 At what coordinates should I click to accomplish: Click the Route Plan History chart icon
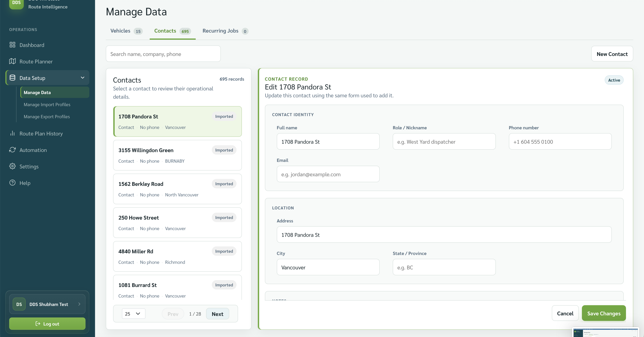[12, 133]
